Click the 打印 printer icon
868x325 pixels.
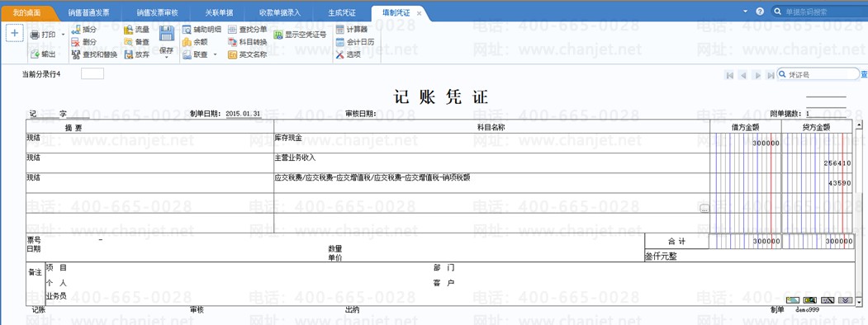click(35, 35)
